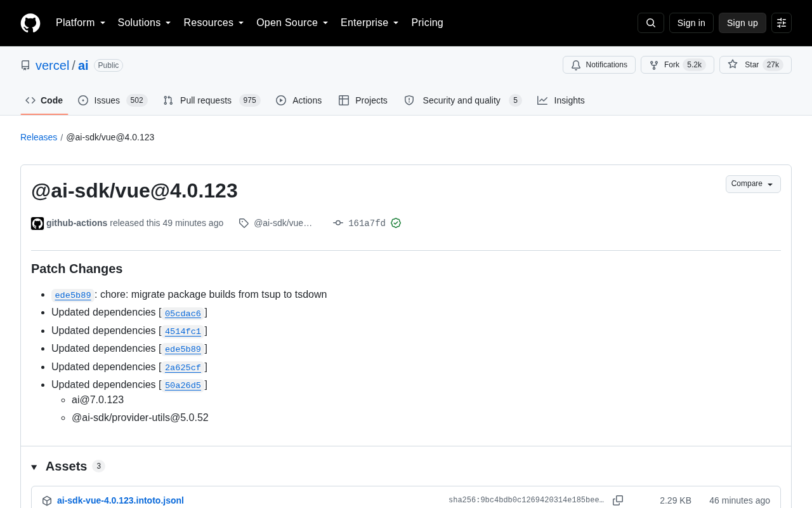Viewport: 812px width, 508px height.
Task: Go back to the Releases breadcrumb
Action: [39, 137]
